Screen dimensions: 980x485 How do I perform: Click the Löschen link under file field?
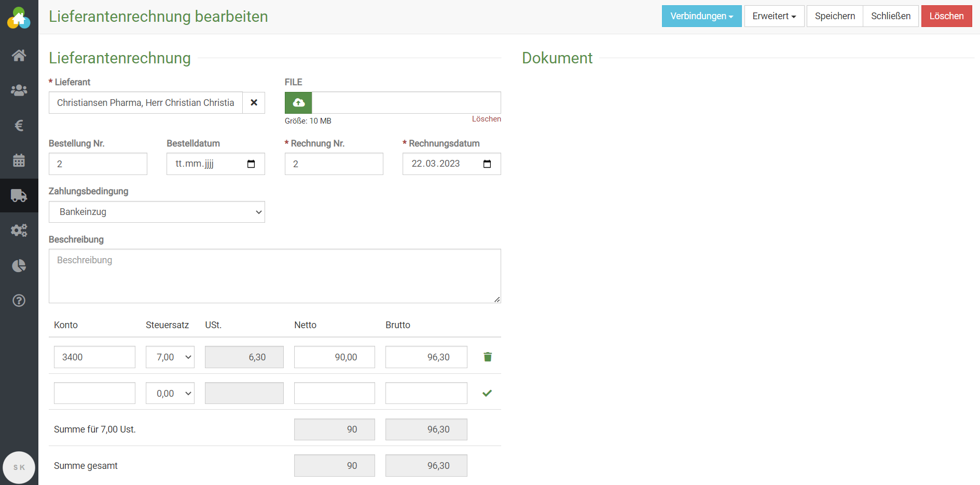pos(486,119)
